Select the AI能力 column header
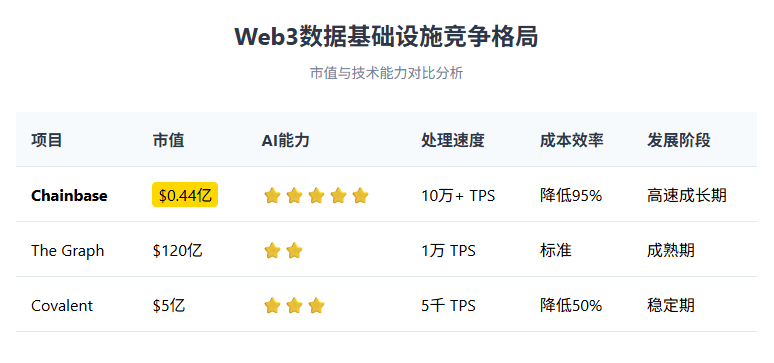774x363 pixels. (x=285, y=140)
